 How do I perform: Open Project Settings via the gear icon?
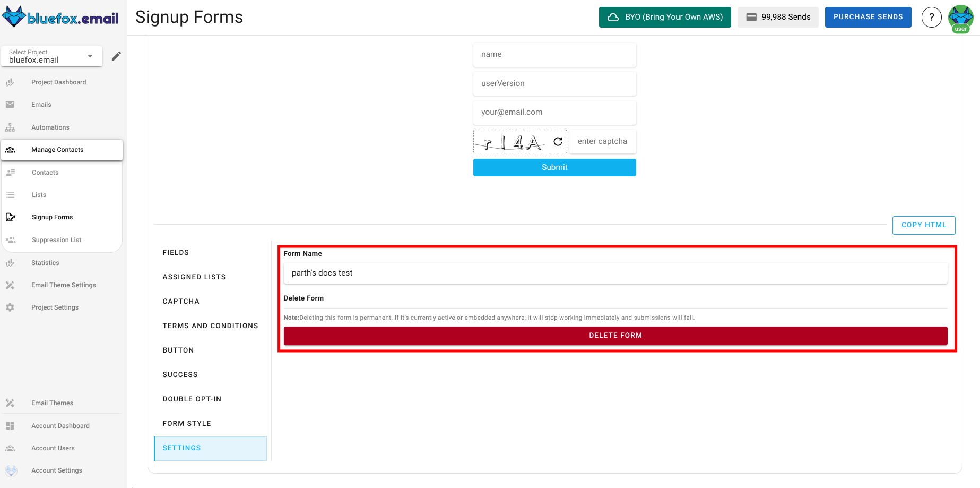tap(11, 307)
